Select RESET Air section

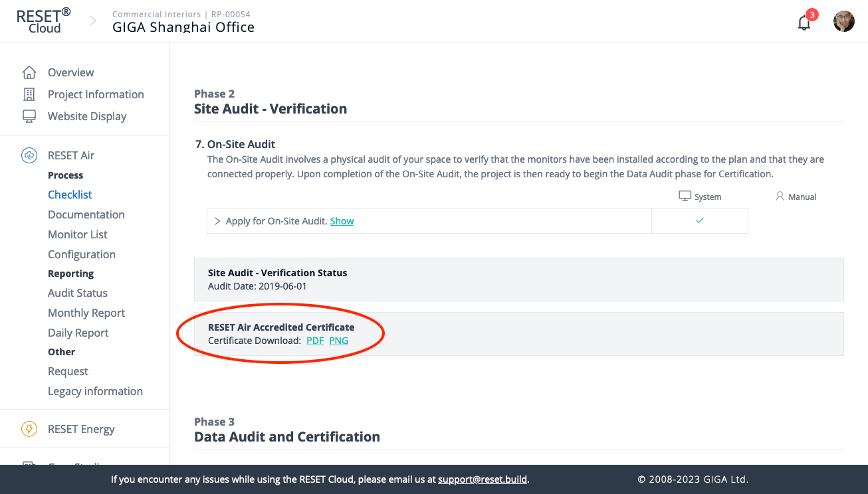71,155
